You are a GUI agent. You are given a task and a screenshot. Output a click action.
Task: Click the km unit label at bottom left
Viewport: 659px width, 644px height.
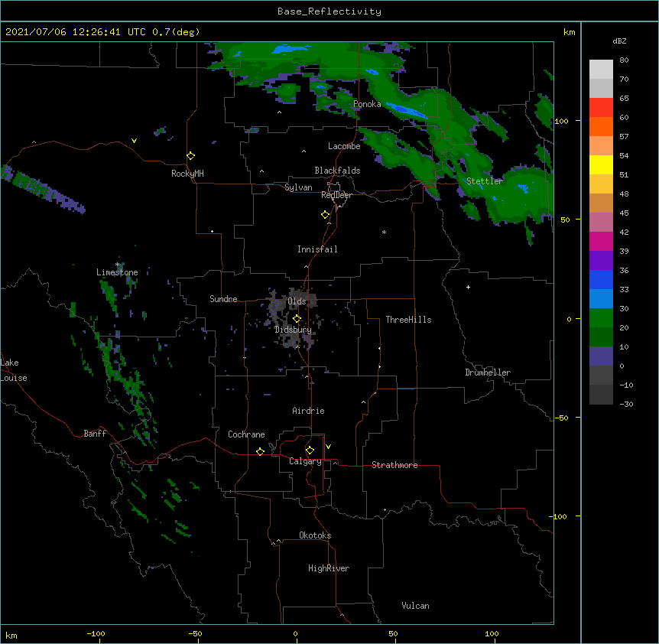click(x=11, y=636)
